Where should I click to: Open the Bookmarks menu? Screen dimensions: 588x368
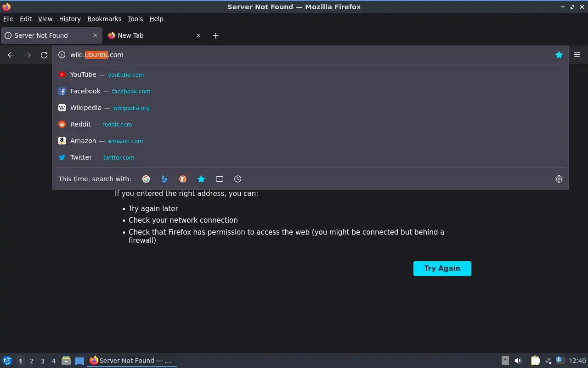click(x=104, y=19)
